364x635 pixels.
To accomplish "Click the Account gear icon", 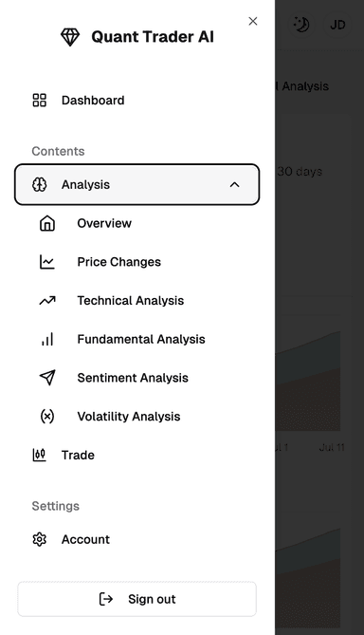I will coord(39,539).
